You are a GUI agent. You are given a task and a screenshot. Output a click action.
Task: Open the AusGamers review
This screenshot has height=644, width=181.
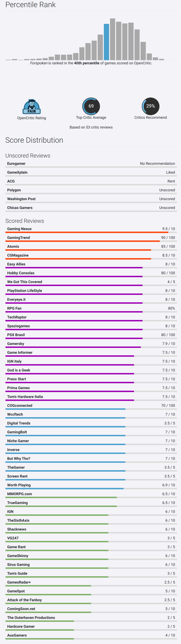[17, 635]
